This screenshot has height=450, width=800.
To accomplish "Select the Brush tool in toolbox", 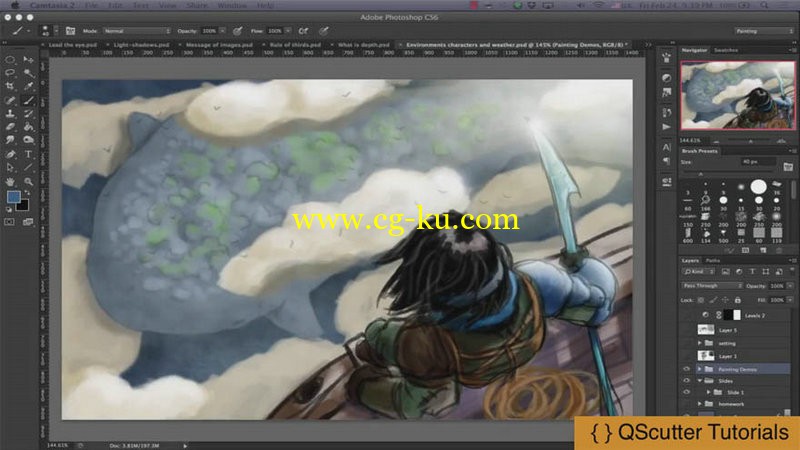I will (29, 100).
